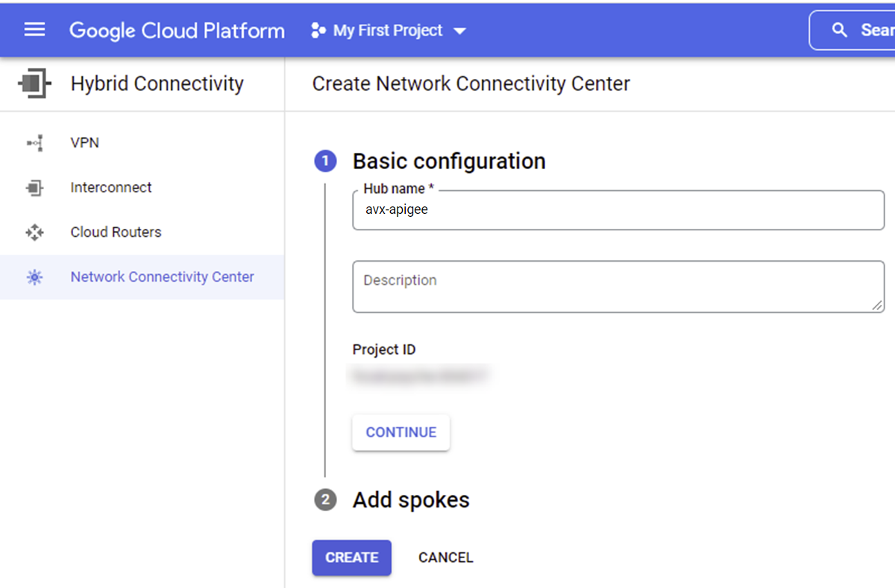The image size is (895, 588).
Task: Click the project selector dots icon
Action: pyautogui.click(x=318, y=31)
